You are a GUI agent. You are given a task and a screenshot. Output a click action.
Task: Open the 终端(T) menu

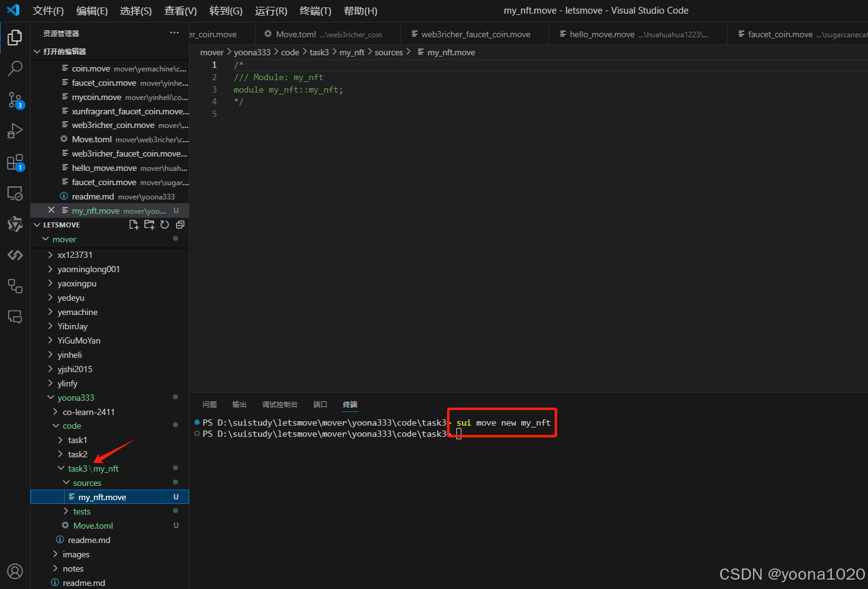tap(315, 11)
